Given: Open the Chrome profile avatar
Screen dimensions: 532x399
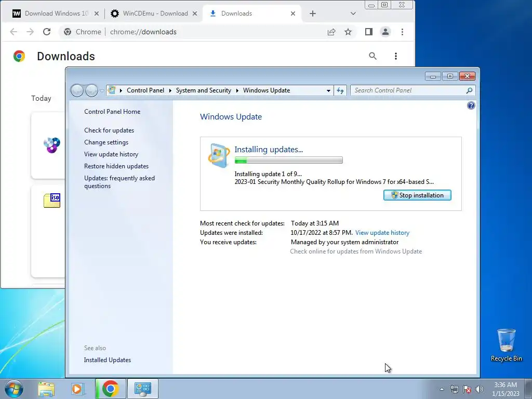Looking at the screenshot, I should (385, 32).
